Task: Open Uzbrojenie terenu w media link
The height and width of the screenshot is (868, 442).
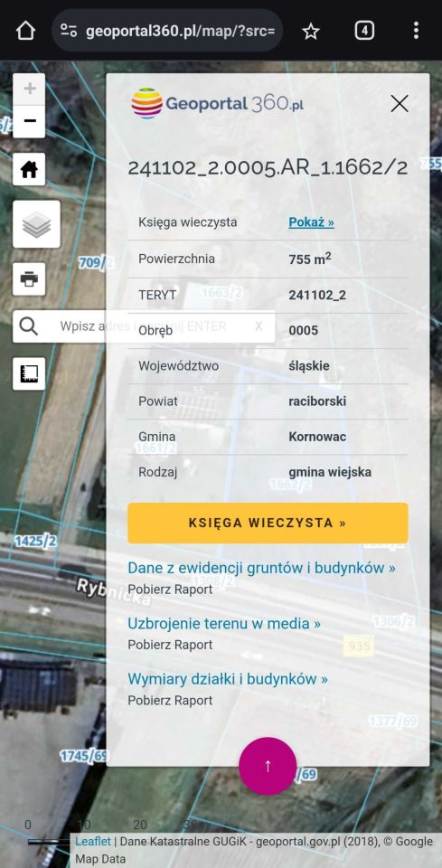Action: (224, 623)
